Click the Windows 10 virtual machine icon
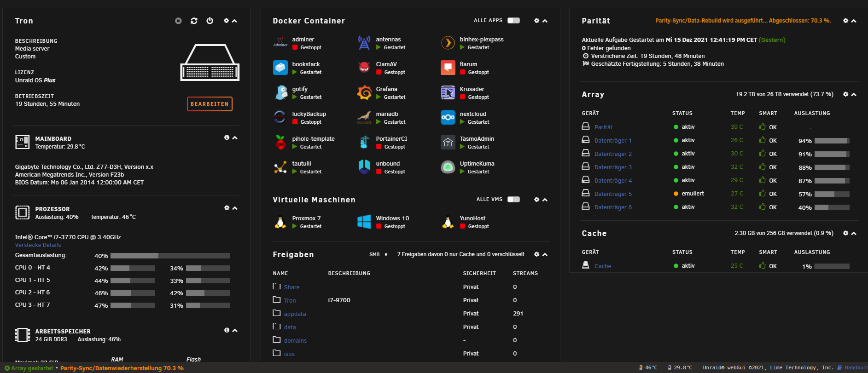This screenshot has height=373, width=868. (x=364, y=222)
